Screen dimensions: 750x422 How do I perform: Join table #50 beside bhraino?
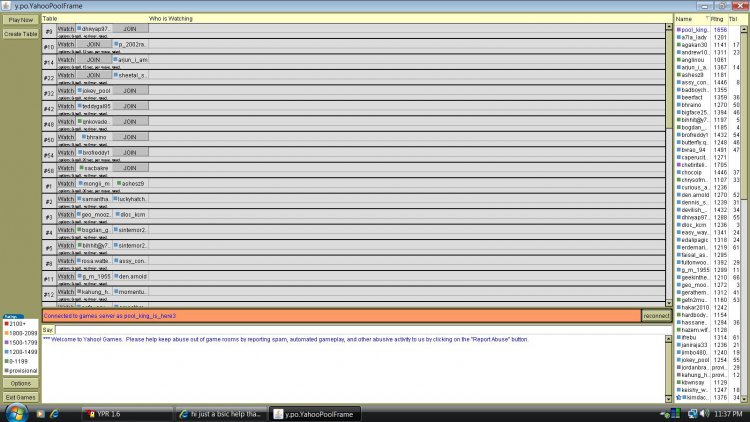pos(130,137)
